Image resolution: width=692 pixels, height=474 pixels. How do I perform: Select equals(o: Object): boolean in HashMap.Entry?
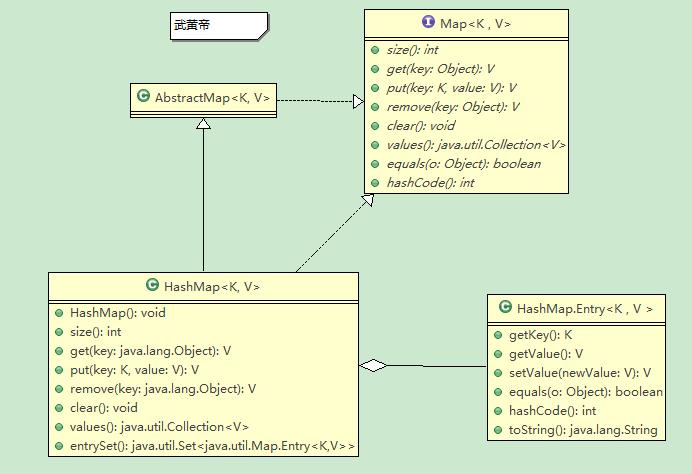(x=586, y=392)
